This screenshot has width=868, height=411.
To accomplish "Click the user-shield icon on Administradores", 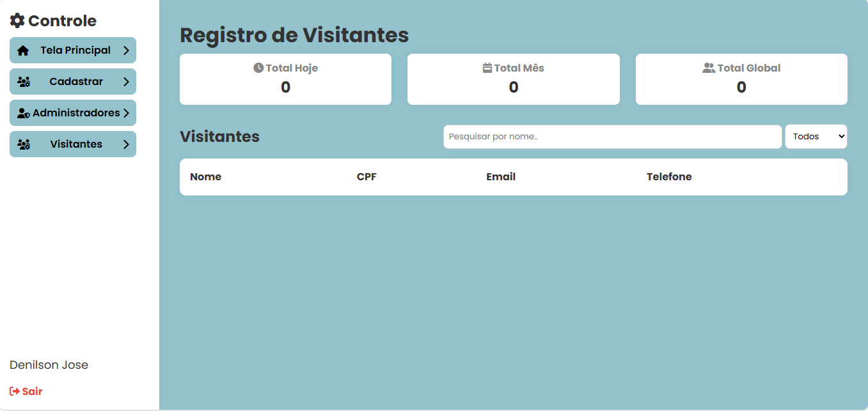I will pos(24,113).
